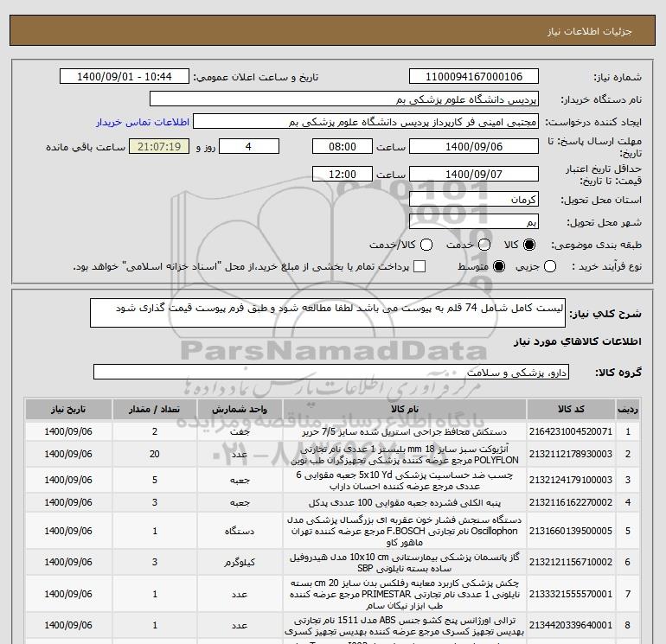Open the اطلاعات تماس خریدار link

click(x=143, y=122)
